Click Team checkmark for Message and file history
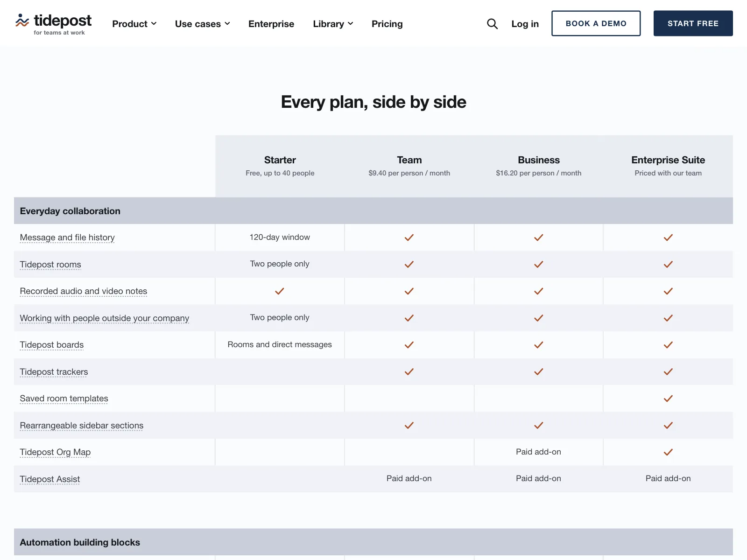747x560 pixels. point(409,238)
